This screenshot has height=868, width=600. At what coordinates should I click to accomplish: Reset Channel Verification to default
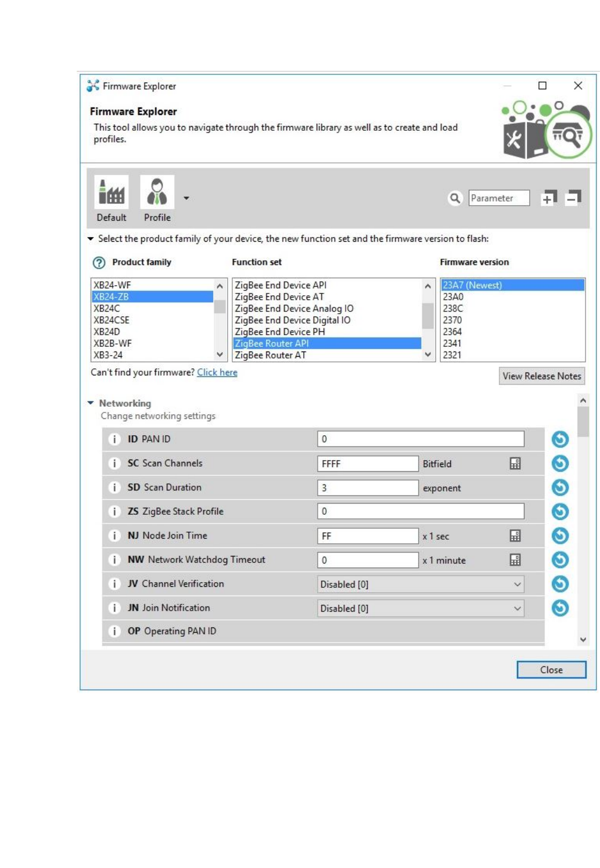pos(560,584)
